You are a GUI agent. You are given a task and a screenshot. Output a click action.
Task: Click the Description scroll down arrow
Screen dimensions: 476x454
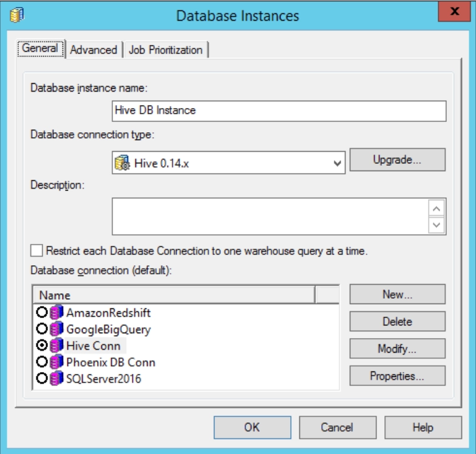[437, 225]
